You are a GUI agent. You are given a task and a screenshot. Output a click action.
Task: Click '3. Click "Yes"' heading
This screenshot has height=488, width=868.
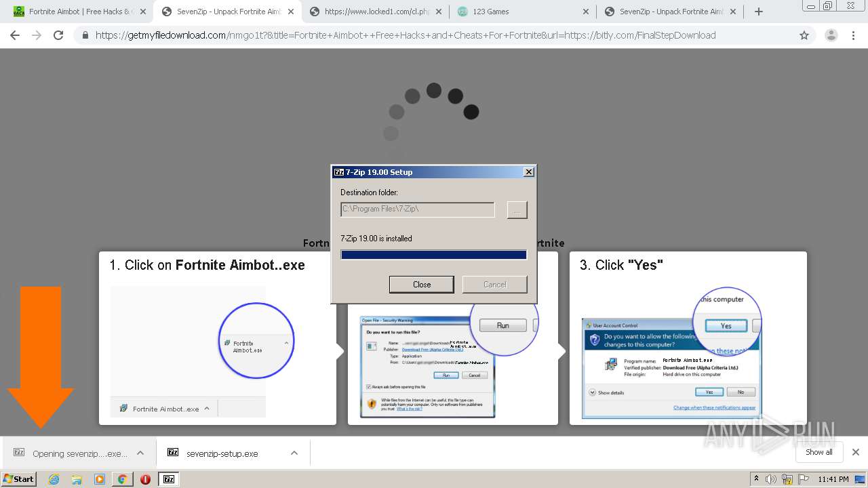(x=621, y=265)
